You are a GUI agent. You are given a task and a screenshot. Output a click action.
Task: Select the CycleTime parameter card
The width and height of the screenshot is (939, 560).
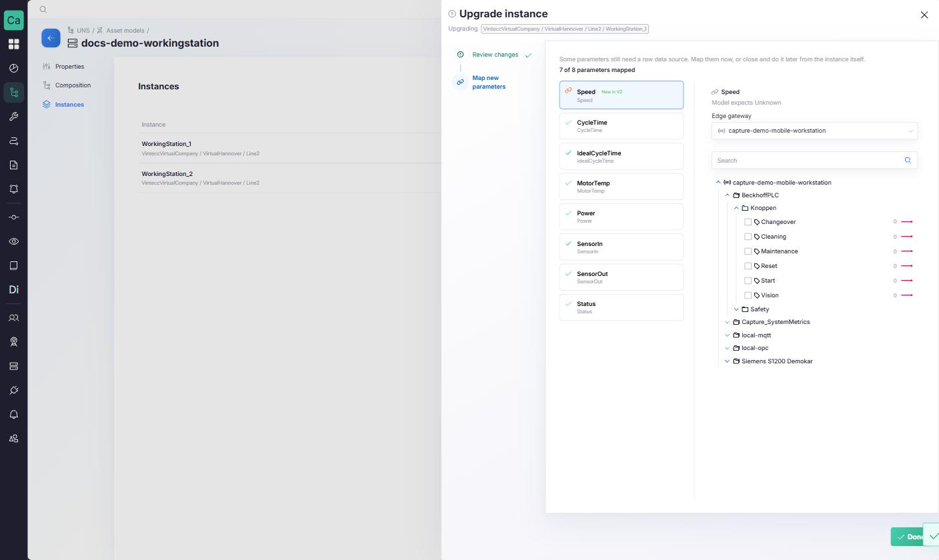click(622, 126)
